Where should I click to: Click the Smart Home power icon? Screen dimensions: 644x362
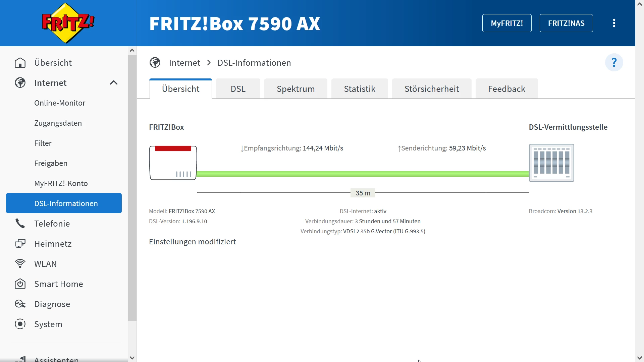point(20,284)
